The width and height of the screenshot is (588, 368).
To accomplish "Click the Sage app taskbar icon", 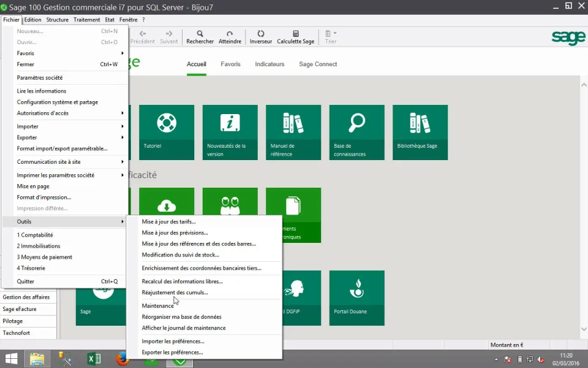I will (179, 362).
